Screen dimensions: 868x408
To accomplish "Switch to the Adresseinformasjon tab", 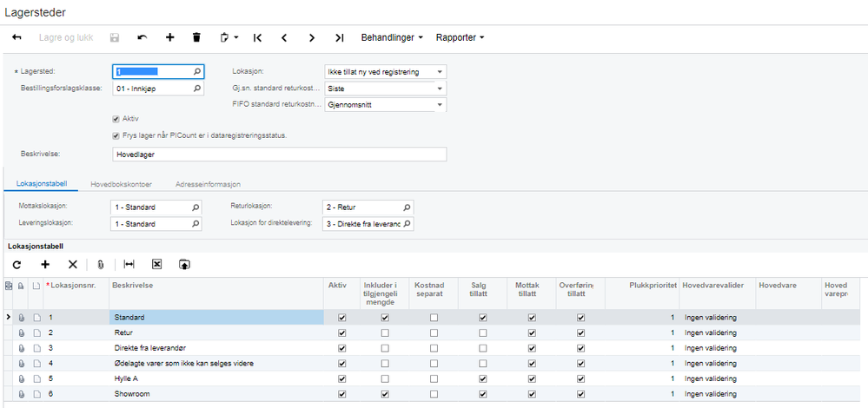I will pos(208,184).
